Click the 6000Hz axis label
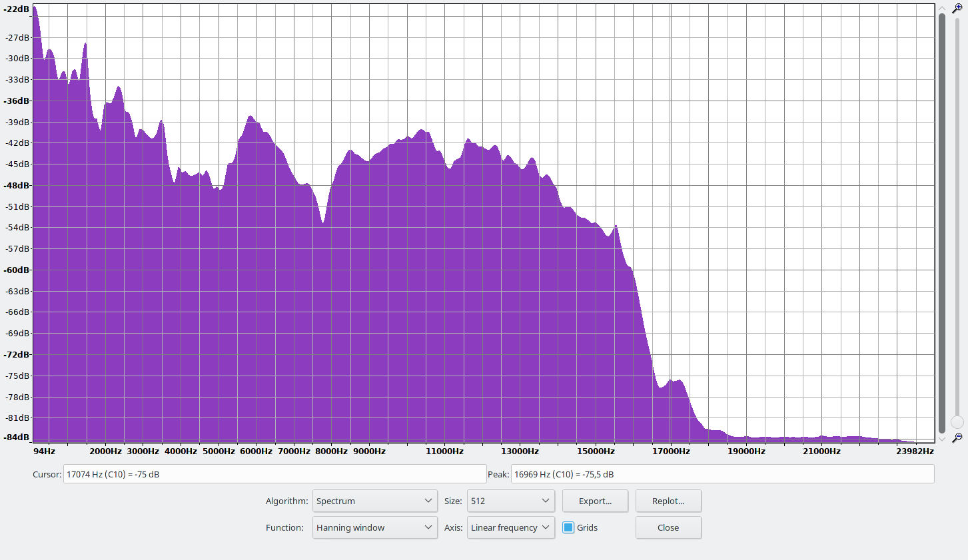This screenshot has width=968, height=560. click(256, 451)
